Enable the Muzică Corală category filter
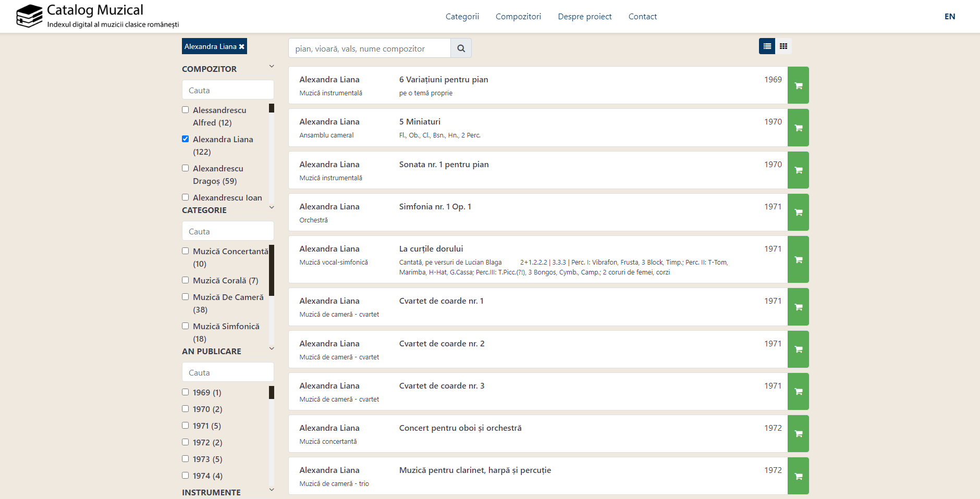The image size is (980, 499). tap(185, 280)
